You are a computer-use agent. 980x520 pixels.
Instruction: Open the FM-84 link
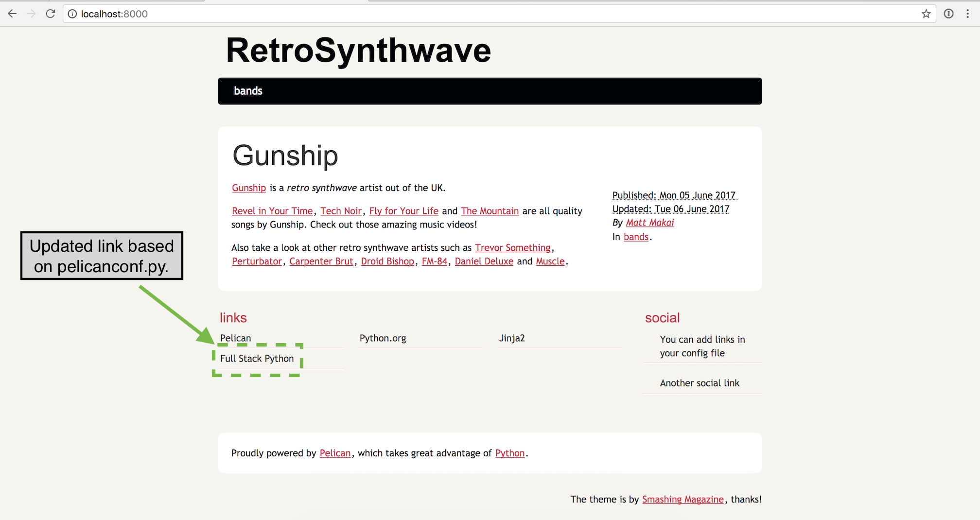pyautogui.click(x=435, y=261)
